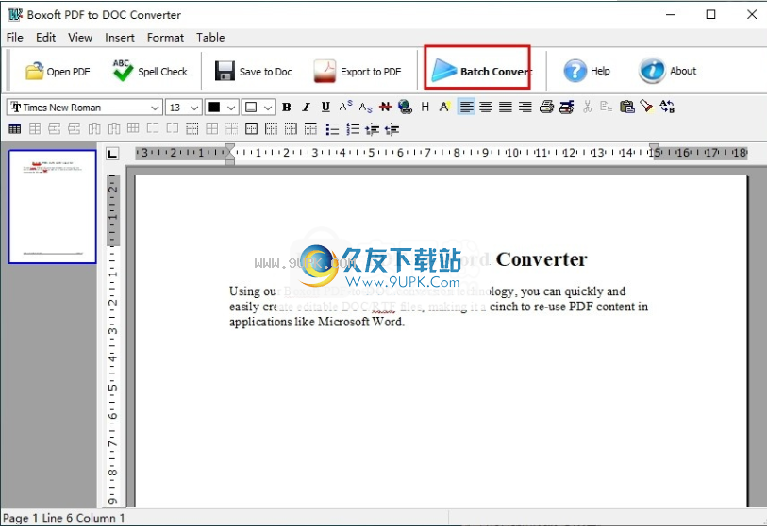The width and height of the screenshot is (767, 532).
Task: Click the Replace A-to-B icon
Action: (x=667, y=107)
